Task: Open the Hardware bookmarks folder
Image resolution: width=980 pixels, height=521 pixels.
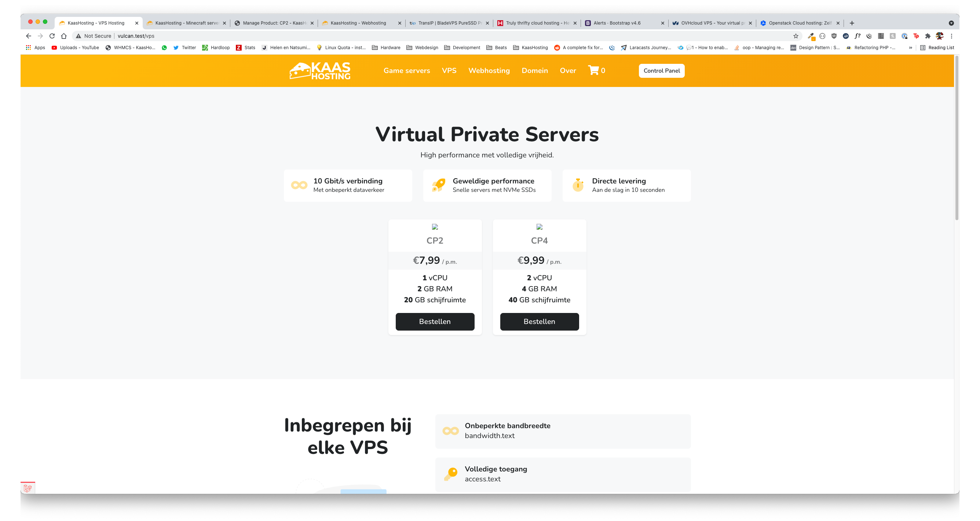Action: (x=386, y=48)
